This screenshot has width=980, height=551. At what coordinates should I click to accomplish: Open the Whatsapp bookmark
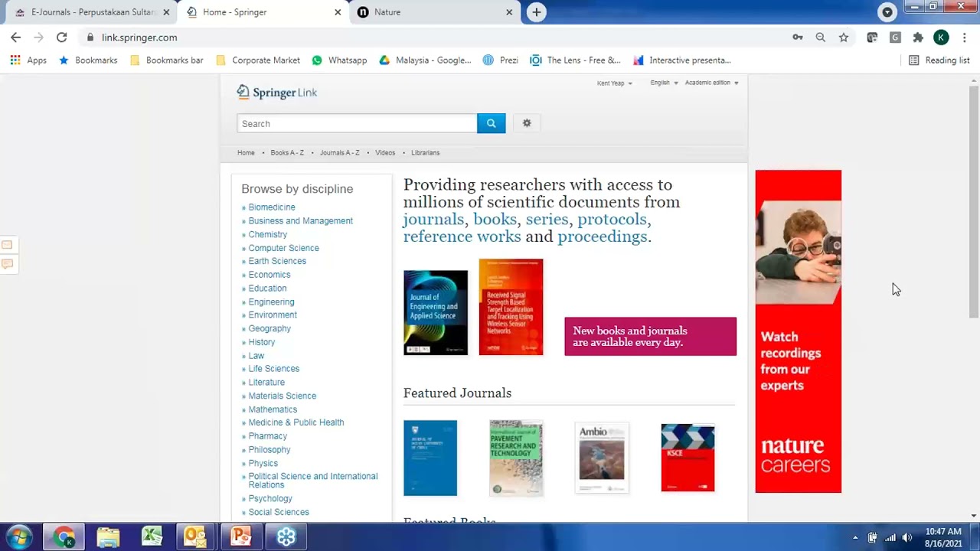point(339,60)
